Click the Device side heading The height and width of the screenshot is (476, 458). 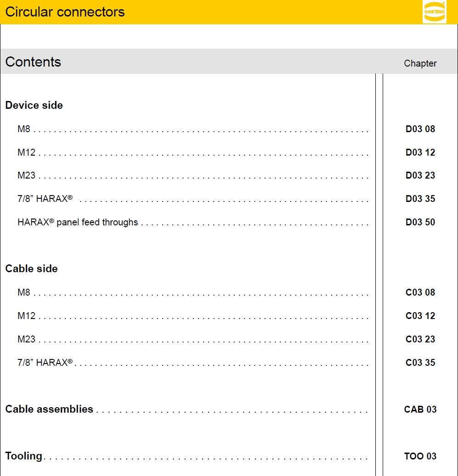[34, 105]
